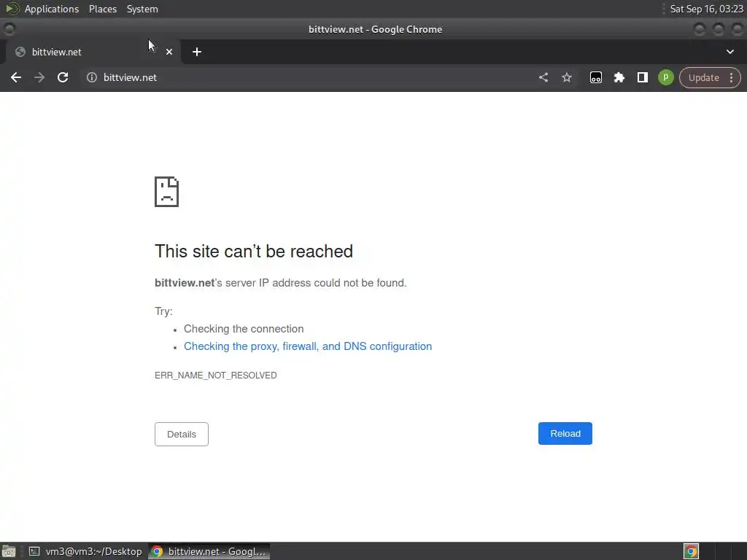Click the sad page error icon
This screenshot has width=747, height=560.
point(167,192)
